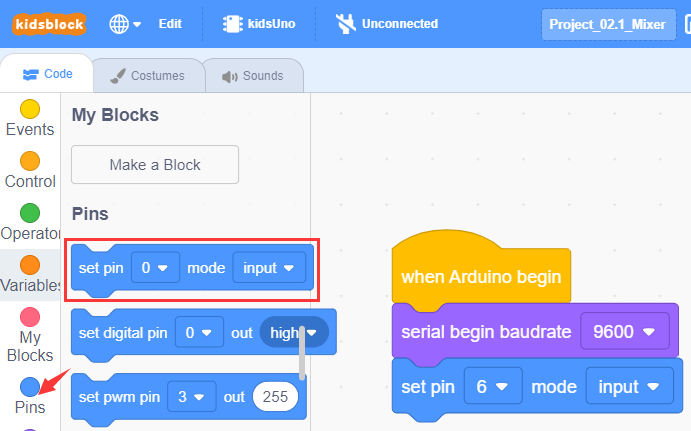Open pin number dropdown in palette set pin block
691x431 pixels.
coord(155,268)
